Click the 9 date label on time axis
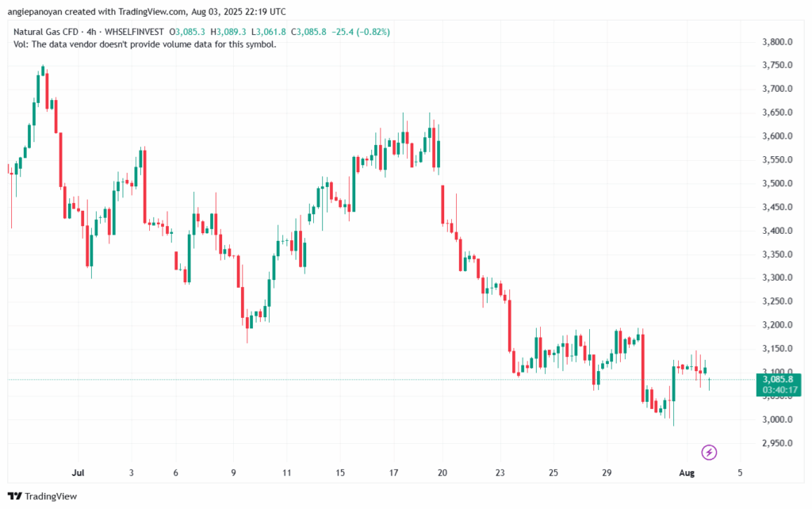The image size is (812, 509). click(x=234, y=473)
